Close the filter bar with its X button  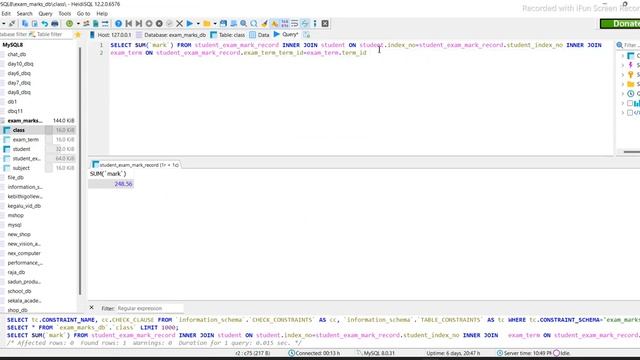coord(91,308)
